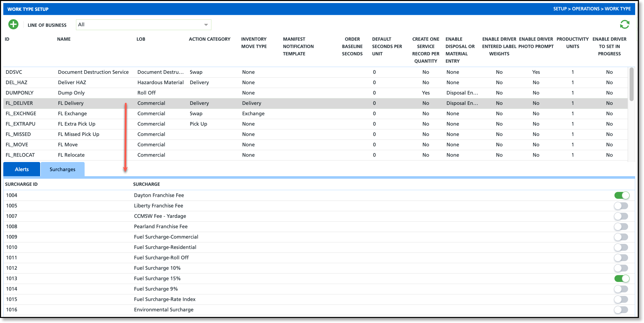Enable the Environmental Surcharge toggle
644x323 pixels.
click(x=621, y=310)
